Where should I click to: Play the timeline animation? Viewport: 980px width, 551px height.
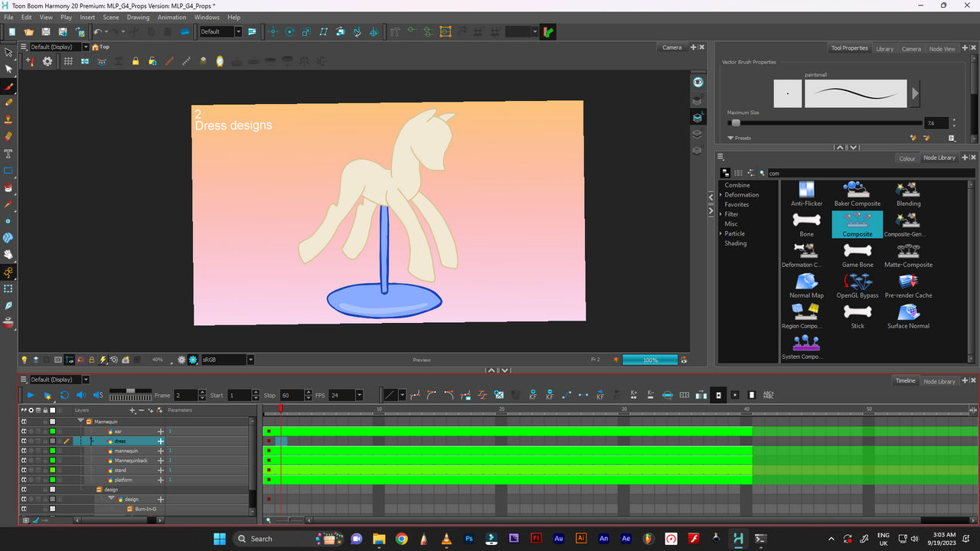31,395
